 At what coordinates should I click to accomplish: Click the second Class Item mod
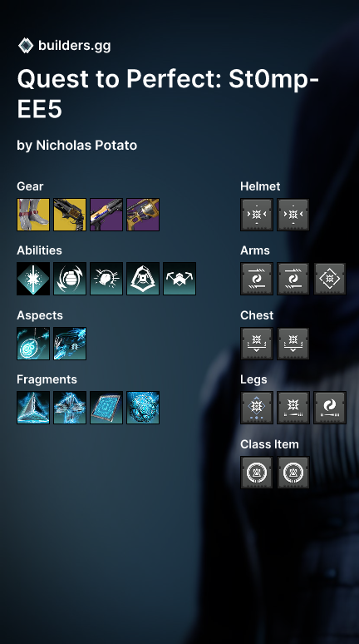tap(293, 473)
